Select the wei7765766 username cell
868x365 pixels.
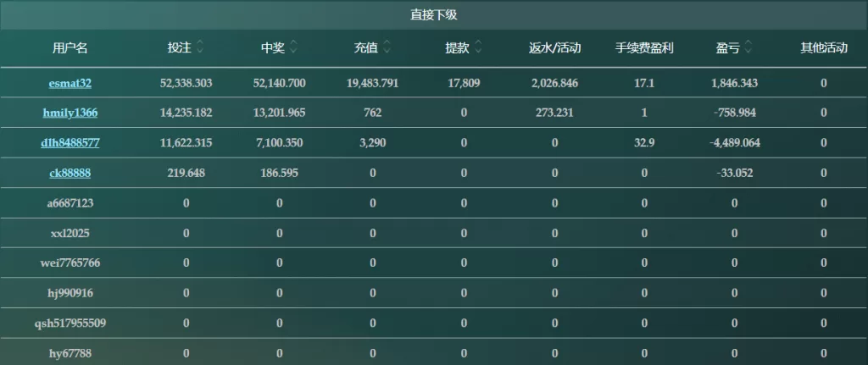point(70,263)
